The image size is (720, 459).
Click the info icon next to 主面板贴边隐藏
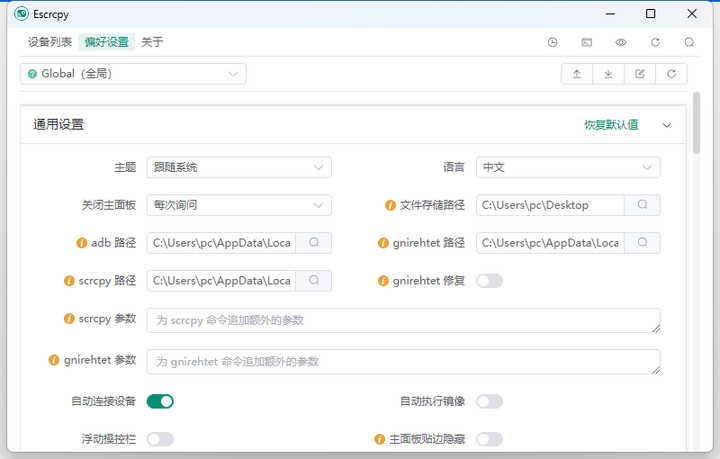click(379, 439)
